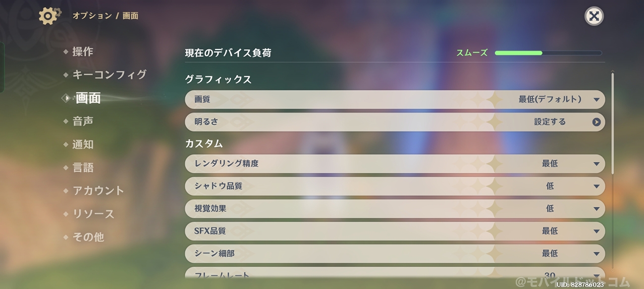The image size is (644, 289).
Task: Expand the 画質 quality dropdown
Action: 596,99
